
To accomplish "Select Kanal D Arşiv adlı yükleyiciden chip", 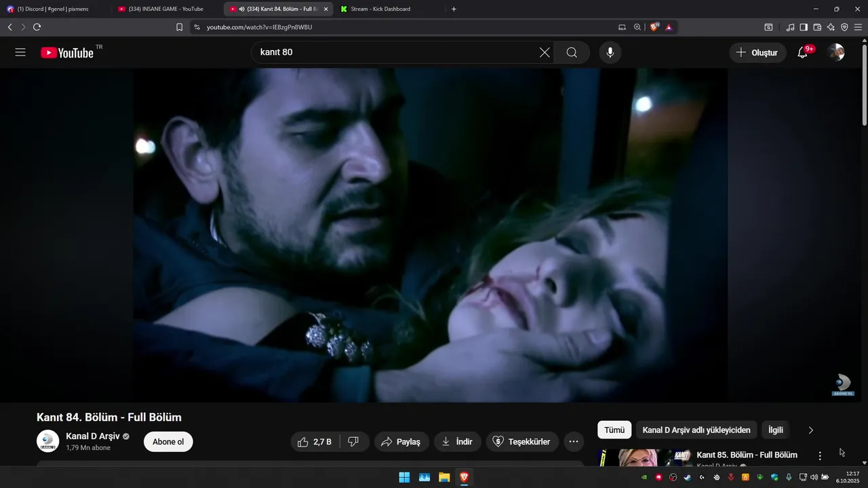I will click(x=696, y=430).
